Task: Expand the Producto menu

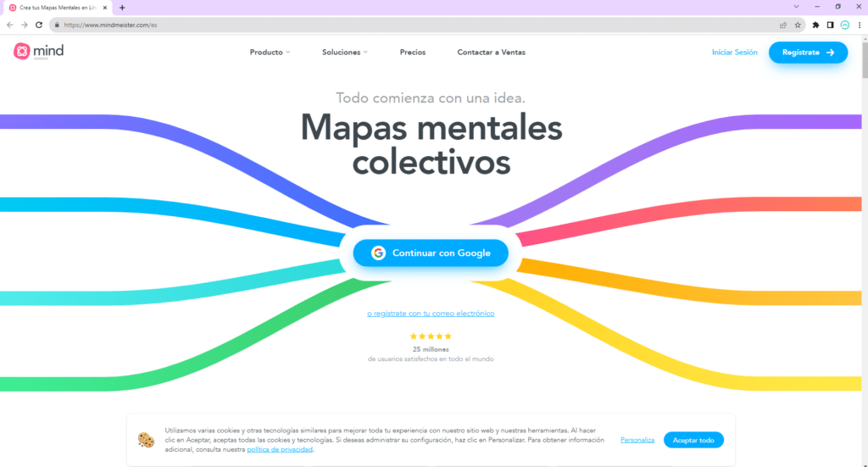Action: (270, 52)
